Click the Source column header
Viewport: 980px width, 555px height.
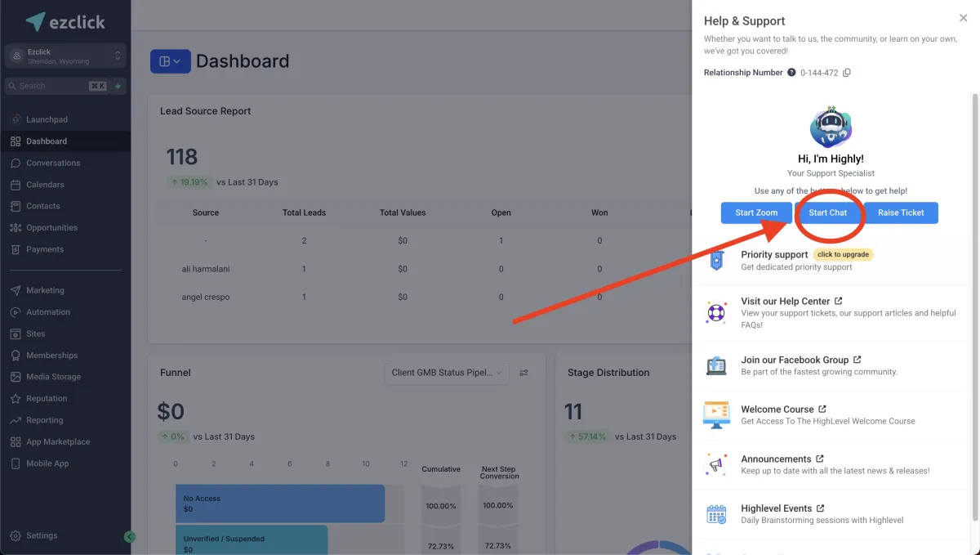tap(206, 213)
